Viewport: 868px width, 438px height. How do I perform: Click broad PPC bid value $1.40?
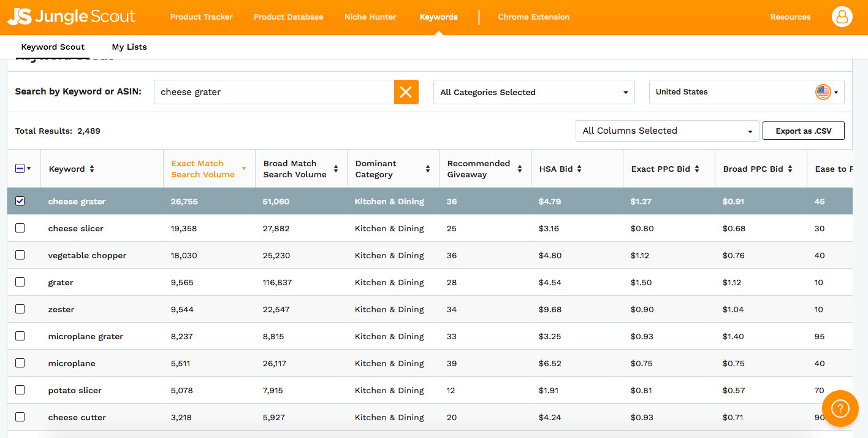[734, 336]
